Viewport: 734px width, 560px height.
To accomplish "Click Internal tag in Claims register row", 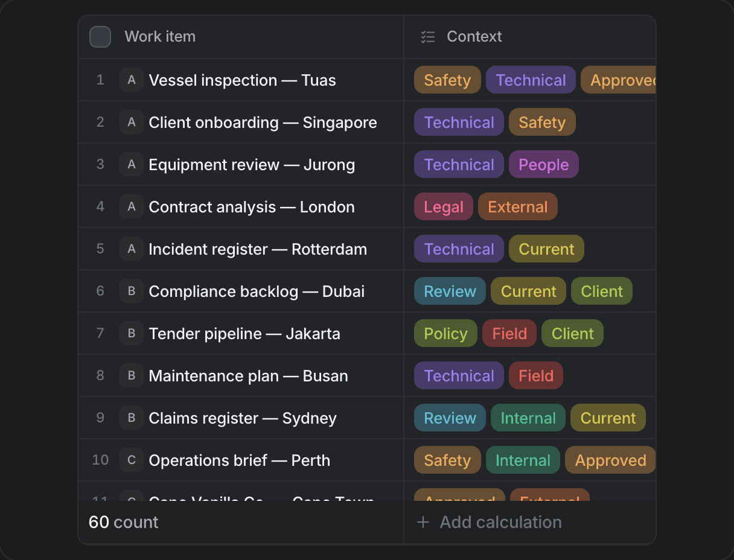I will 528,418.
